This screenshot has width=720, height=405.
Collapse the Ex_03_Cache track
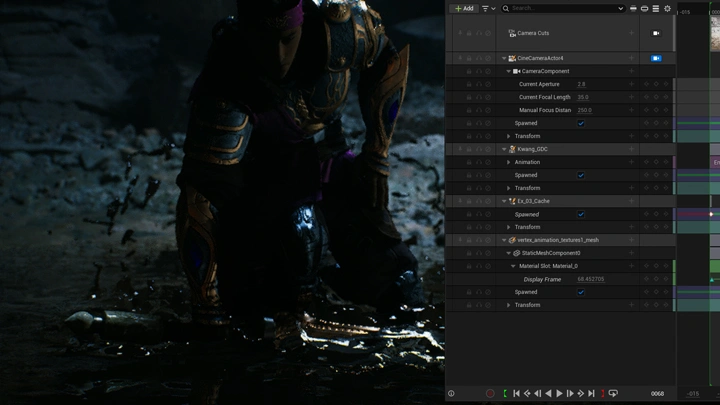[x=504, y=201]
